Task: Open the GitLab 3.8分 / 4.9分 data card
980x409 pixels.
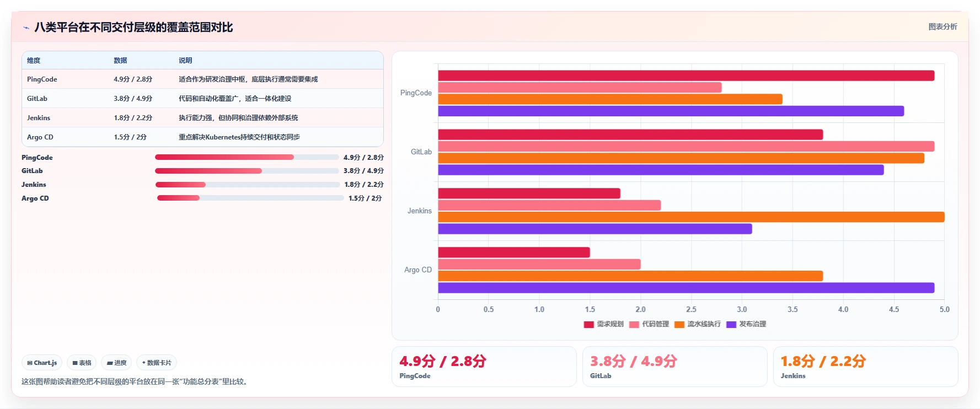Action: (674, 367)
